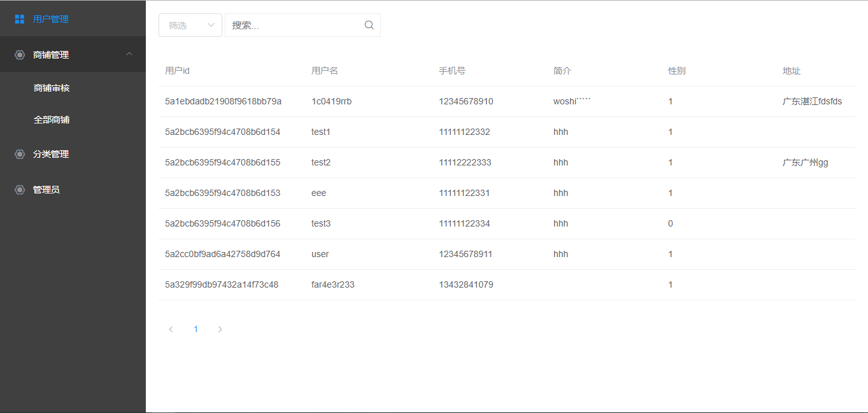Select page number 1
Image resolution: width=868 pixels, height=413 pixels.
click(196, 329)
